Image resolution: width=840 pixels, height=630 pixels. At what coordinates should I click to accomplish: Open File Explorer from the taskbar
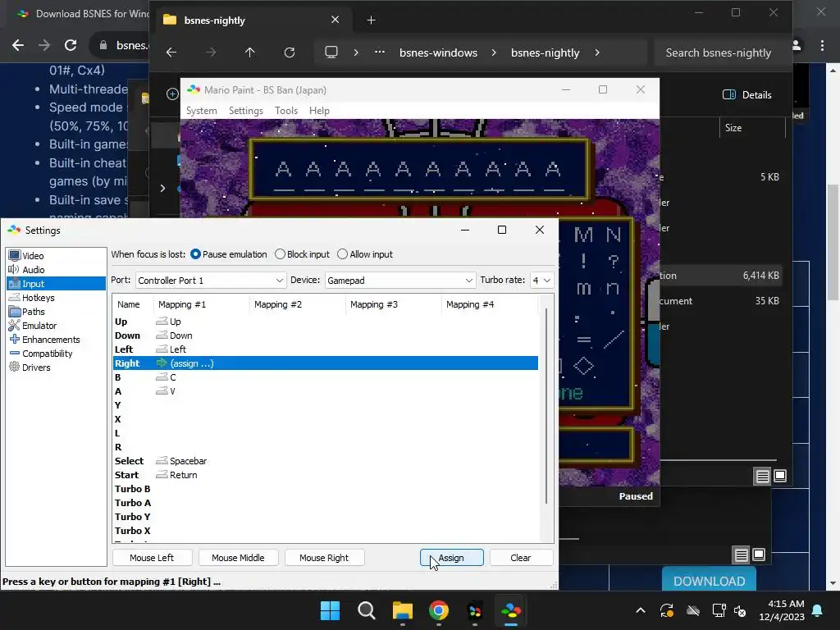tap(402, 610)
